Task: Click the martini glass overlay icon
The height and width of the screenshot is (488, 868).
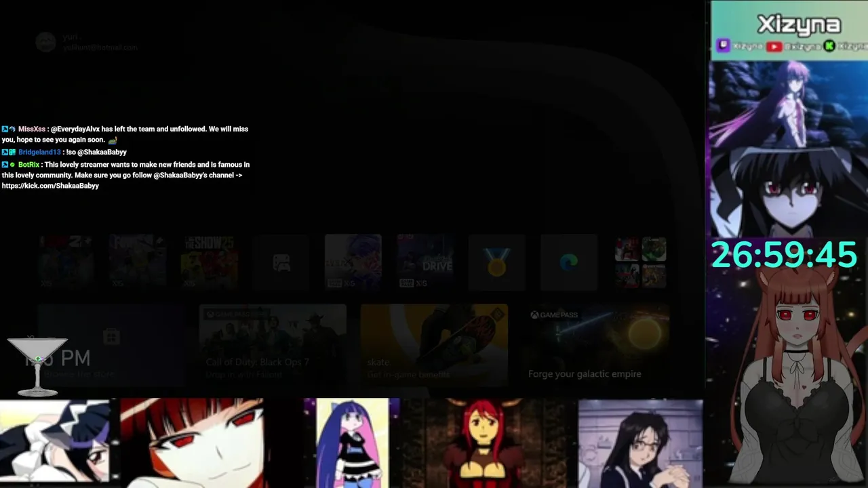Action: tap(37, 366)
